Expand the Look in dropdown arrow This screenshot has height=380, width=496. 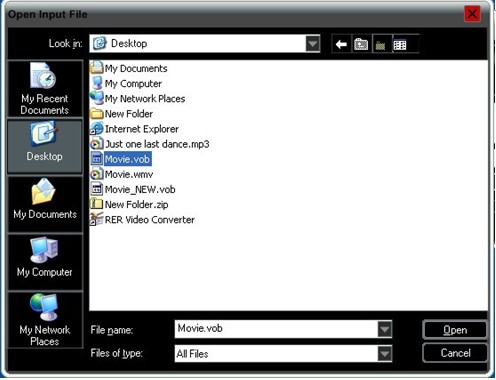313,44
